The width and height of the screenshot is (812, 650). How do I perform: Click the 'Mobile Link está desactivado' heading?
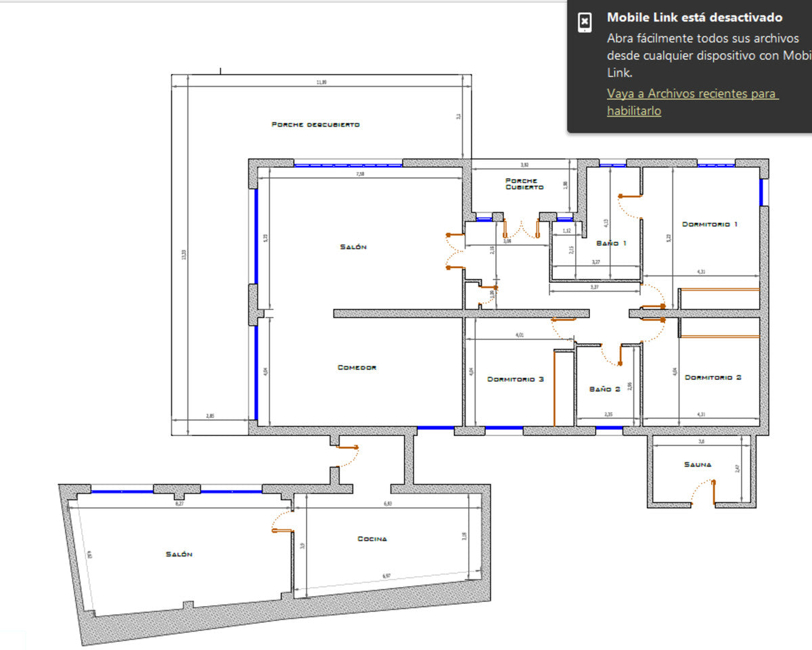[694, 18]
